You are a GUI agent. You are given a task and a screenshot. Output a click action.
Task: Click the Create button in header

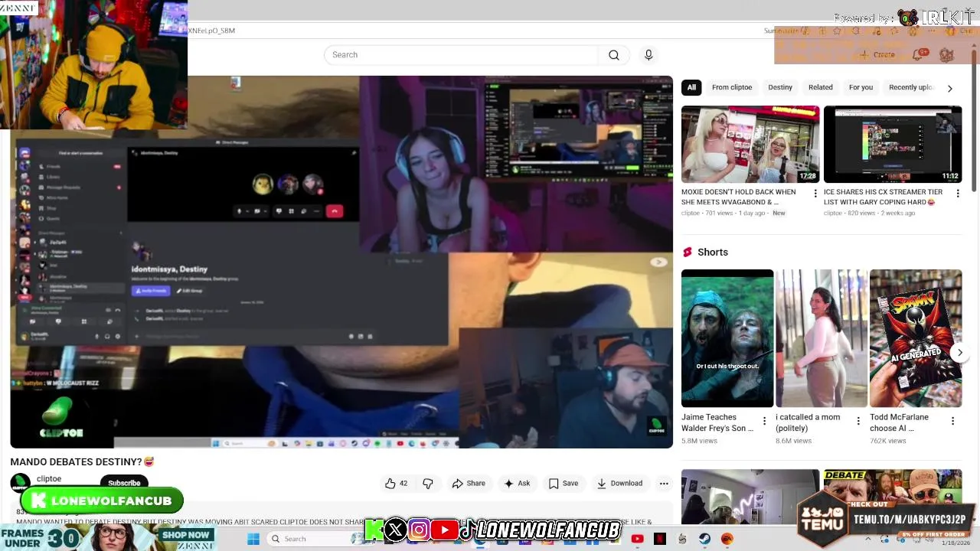coord(877,54)
